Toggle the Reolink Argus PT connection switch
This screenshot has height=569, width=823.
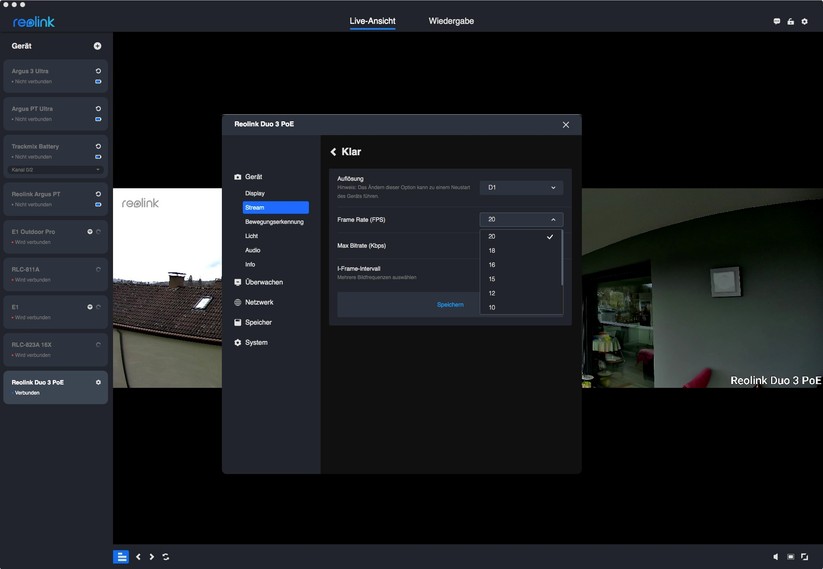(x=98, y=204)
